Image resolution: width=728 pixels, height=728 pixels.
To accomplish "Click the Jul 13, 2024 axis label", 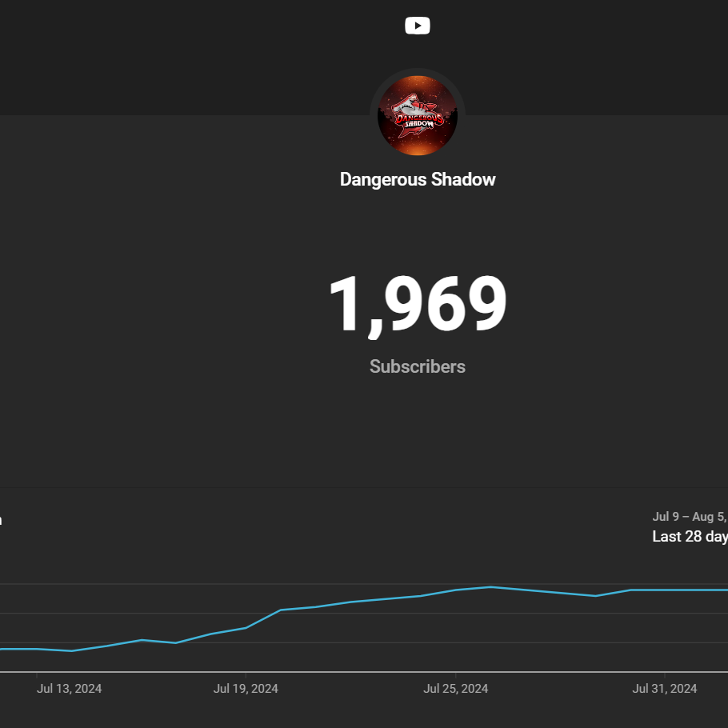I will tap(69, 689).
